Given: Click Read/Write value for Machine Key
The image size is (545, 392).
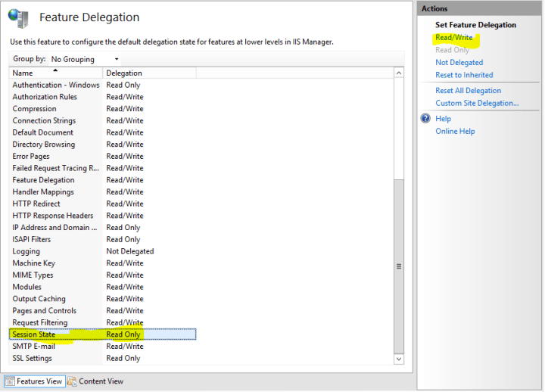Looking at the screenshot, I should pyautogui.click(x=125, y=263).
